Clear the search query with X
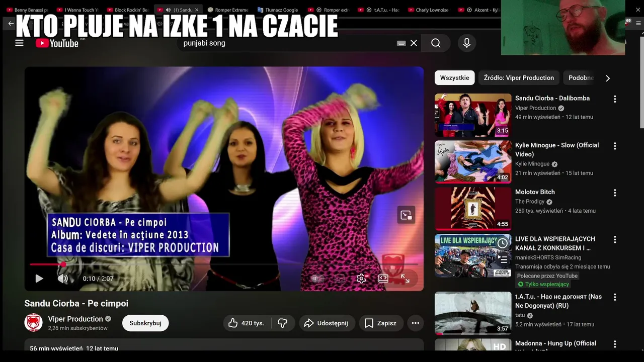 pyautogui.click(x=414, y=43)
